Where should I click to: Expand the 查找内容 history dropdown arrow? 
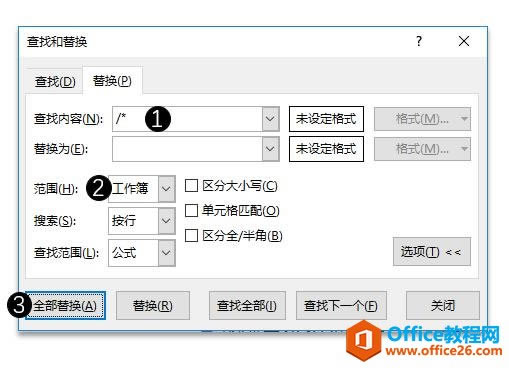(270, 119)
